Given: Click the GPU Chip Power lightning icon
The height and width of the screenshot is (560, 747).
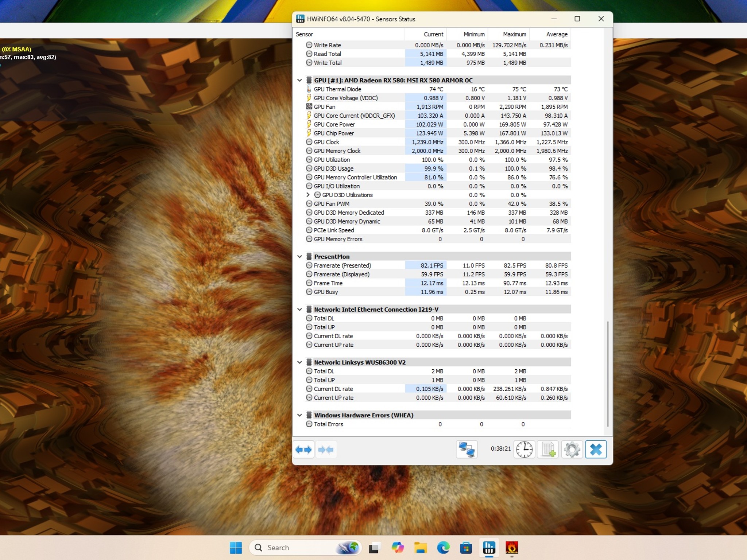Looking at the screenshot, I should click(x=309, y=133).
